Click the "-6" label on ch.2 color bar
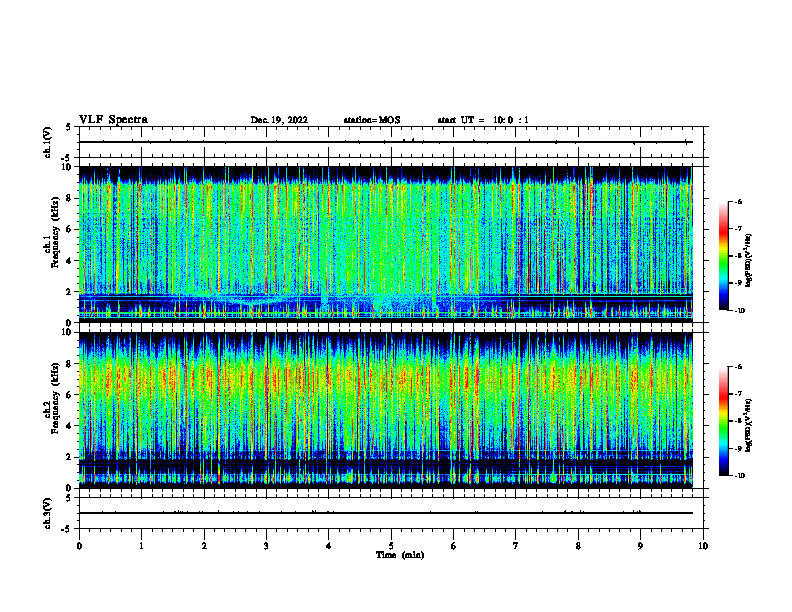Screen dimensions: 792x612 click(x=739, y=367)
